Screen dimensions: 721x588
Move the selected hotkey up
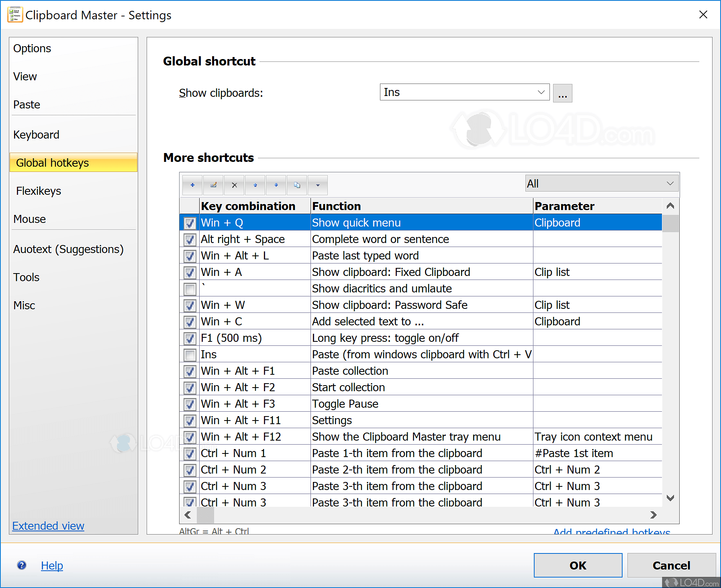tap(255, 185)
